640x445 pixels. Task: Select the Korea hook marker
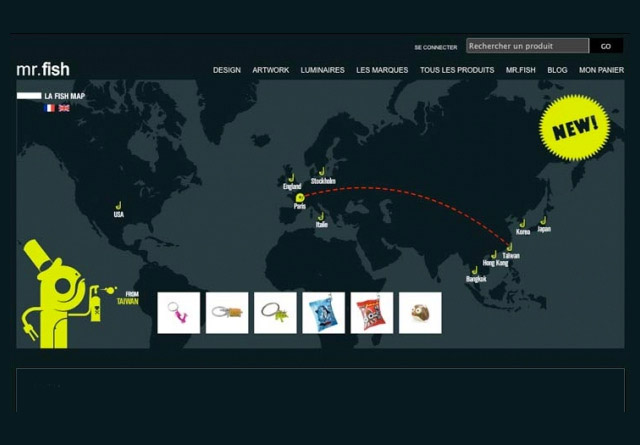pyautogui.click(x=521, y=223)
